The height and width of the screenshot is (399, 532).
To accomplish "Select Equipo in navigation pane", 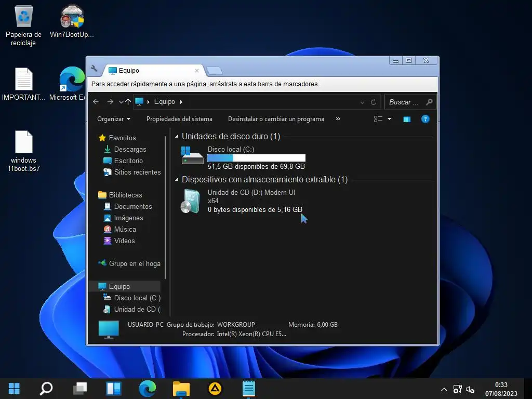I will 125,286.
